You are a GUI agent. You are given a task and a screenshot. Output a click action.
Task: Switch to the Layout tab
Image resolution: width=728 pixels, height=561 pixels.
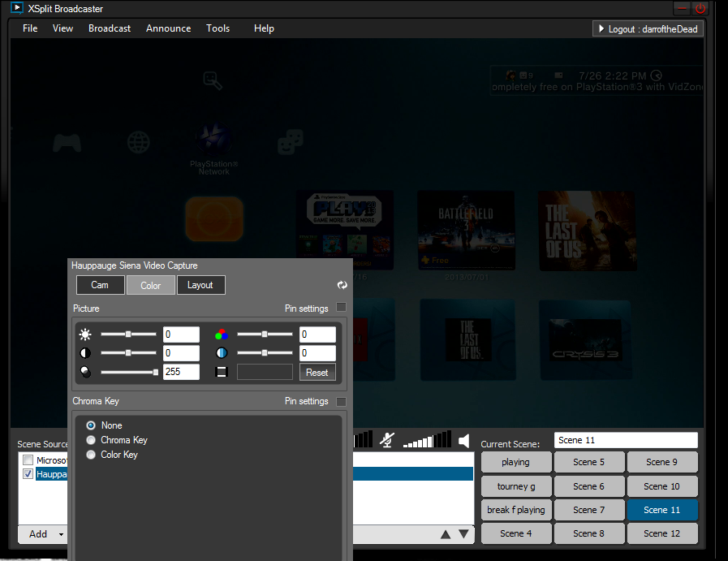[200, 285]
